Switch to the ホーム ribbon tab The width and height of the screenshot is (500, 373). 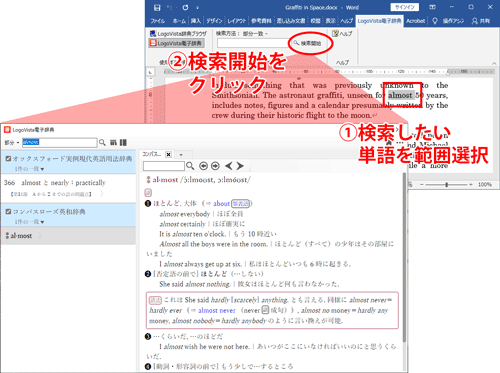pyautogui.click(x=179, y=21)
